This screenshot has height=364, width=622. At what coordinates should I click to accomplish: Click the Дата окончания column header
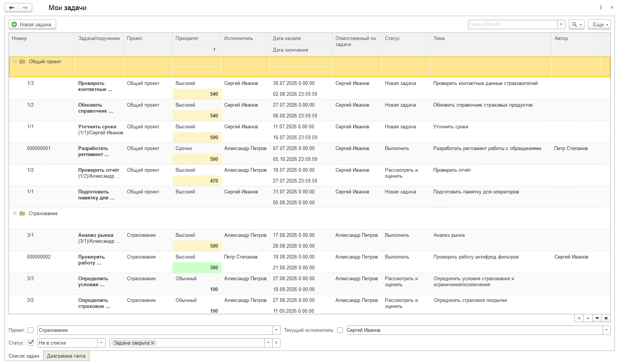tap(301, 50)
